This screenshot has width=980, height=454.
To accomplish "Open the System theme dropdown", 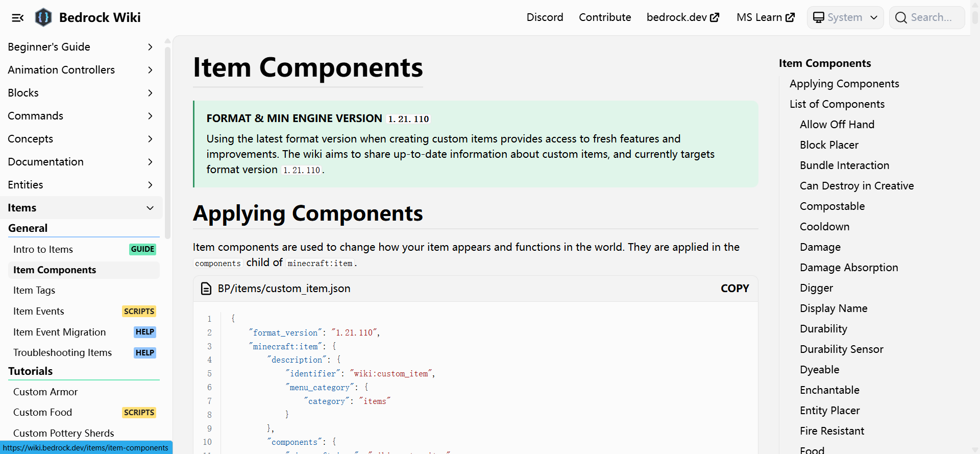I will (845, 18).
